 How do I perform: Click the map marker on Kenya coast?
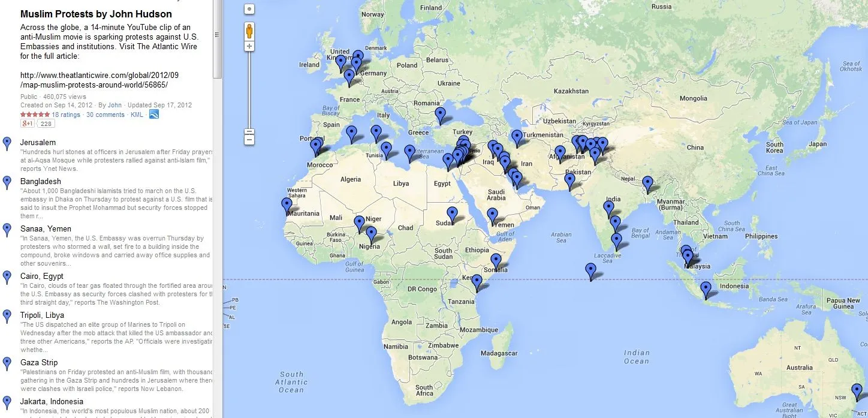(x=477, y=283)
